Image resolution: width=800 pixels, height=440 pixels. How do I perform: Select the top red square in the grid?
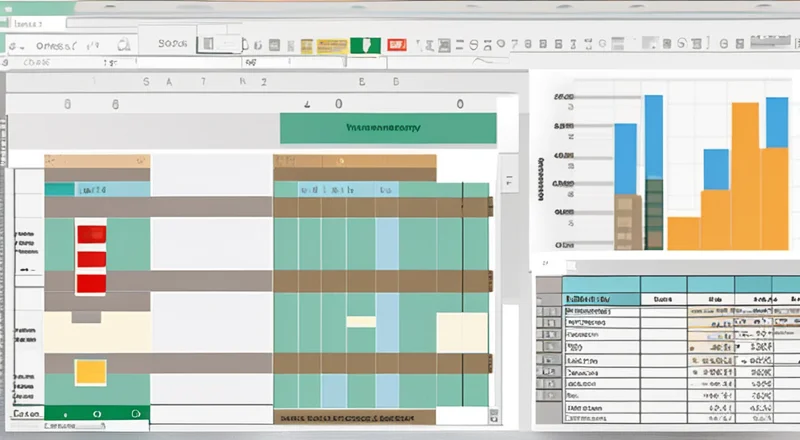tap(91, 234)
